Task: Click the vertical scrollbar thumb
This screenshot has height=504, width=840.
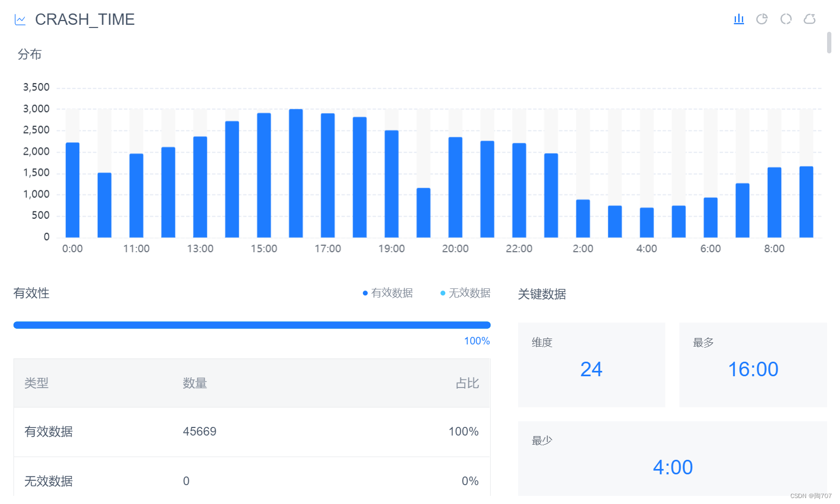Action: pos(829,43)
